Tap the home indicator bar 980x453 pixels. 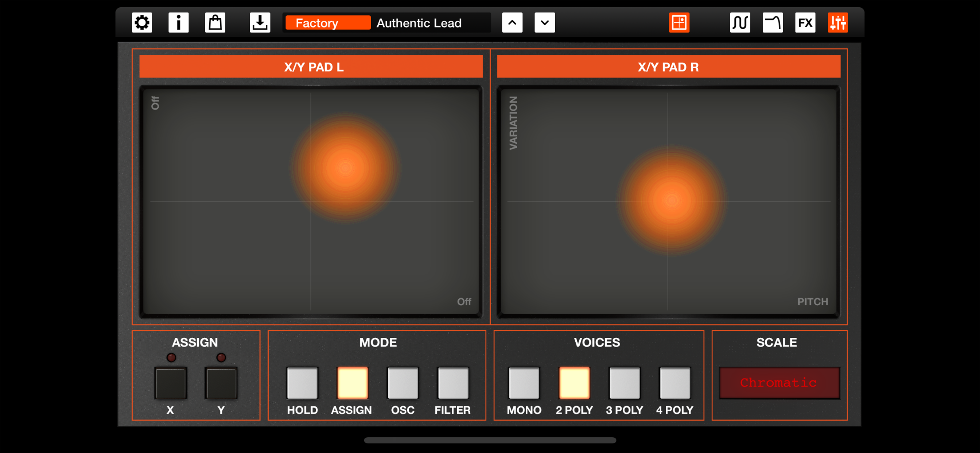pyautogui.click(x=490, y=441)
